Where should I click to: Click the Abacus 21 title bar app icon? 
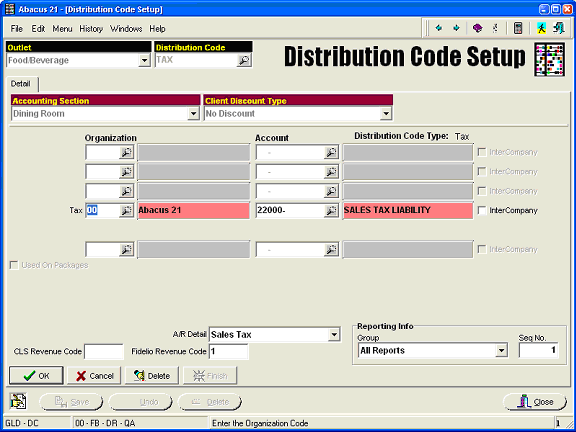(10, 9)
